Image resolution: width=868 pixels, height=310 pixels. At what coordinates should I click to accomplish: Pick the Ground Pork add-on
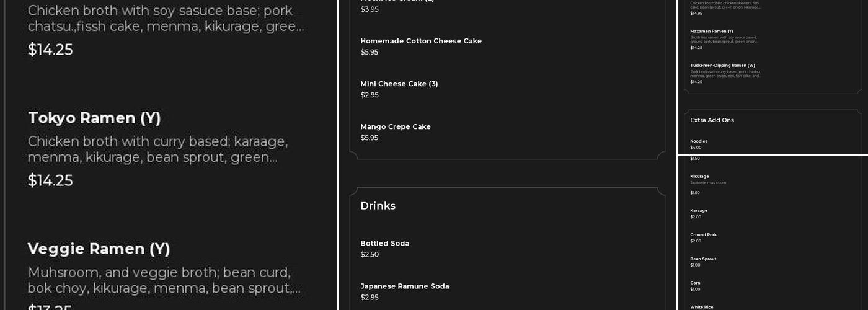[x=703, y=235]
